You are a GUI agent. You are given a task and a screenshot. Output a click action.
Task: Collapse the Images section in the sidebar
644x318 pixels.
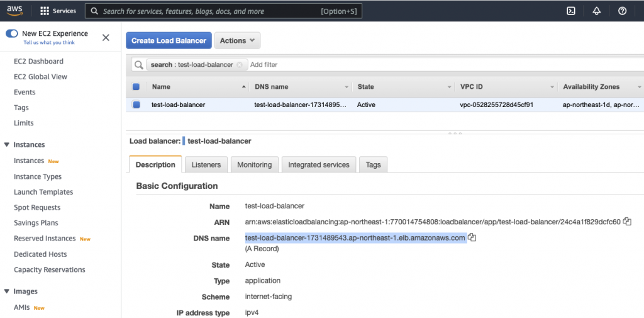[6, 292]
